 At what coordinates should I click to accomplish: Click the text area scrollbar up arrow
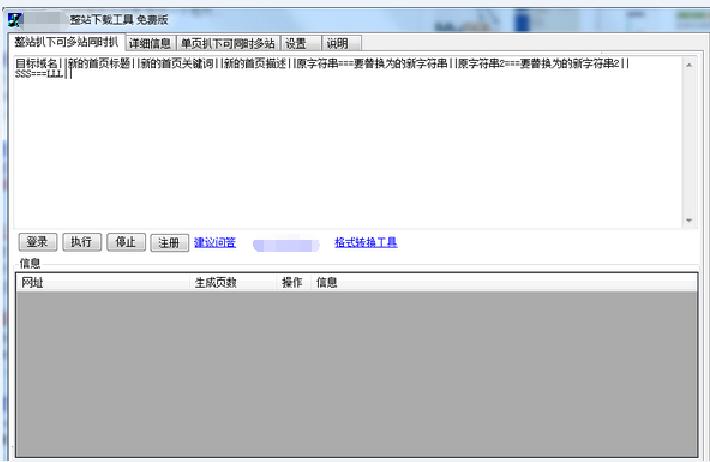pyautogui.click(x=688, y=64)
